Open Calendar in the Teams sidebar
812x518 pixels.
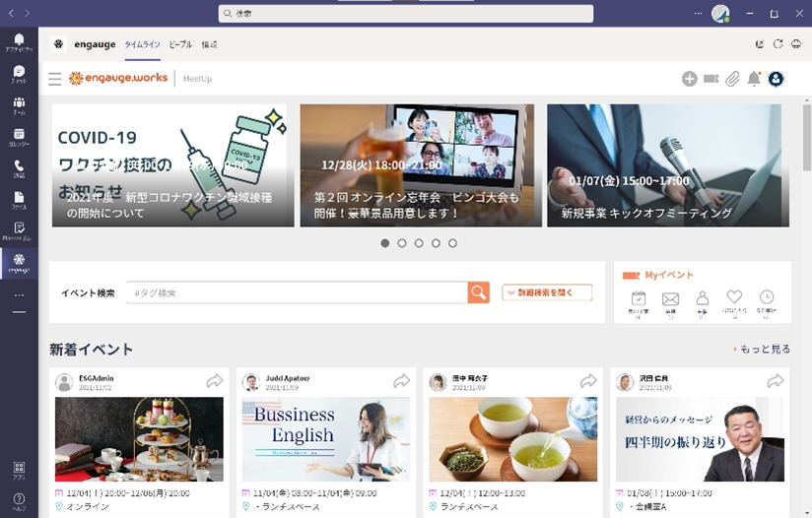[x=19, y=137]
